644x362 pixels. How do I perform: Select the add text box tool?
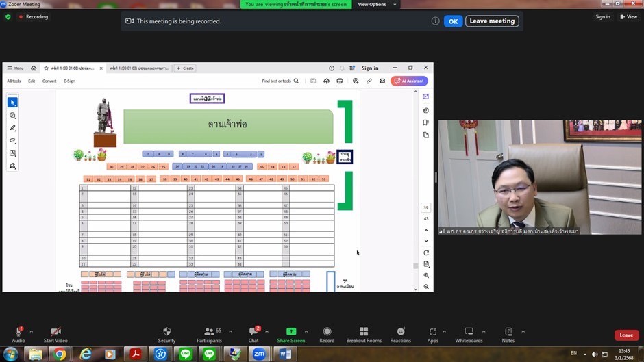click(13, 153)
